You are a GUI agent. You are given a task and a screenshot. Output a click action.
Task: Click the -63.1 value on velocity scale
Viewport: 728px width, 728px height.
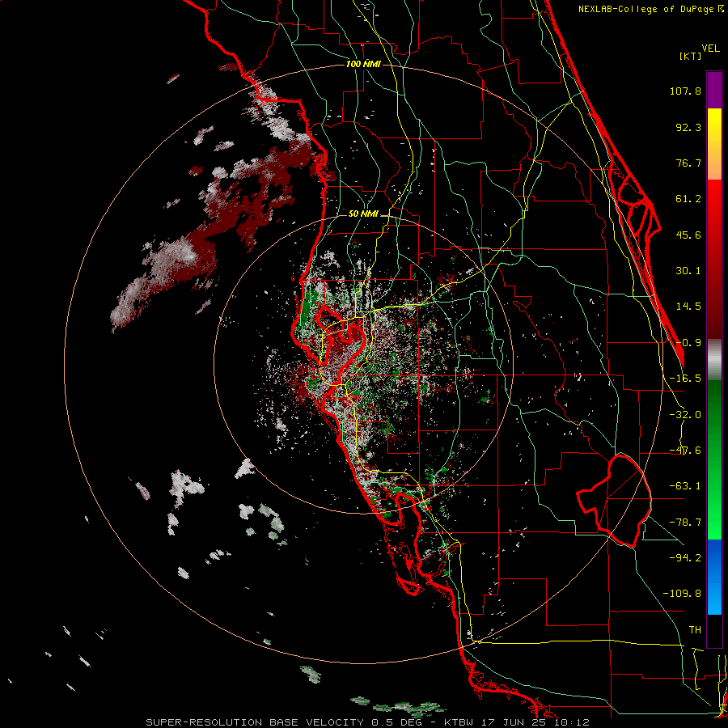tap(685, 486)
